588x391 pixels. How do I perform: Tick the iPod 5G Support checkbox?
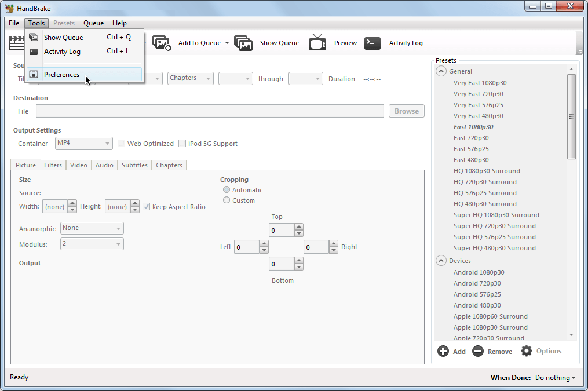click(x=182, y=144)
